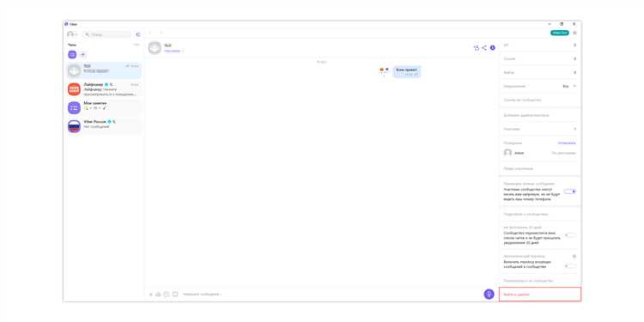Open the dial pad icon beside the search field
The image size is (644, 322).
point(138,34)
